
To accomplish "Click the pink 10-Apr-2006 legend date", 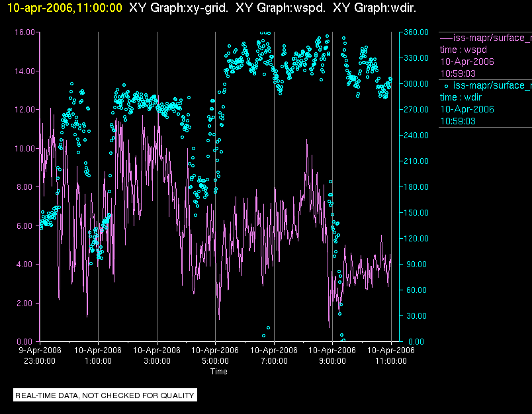I will (467, 62).
